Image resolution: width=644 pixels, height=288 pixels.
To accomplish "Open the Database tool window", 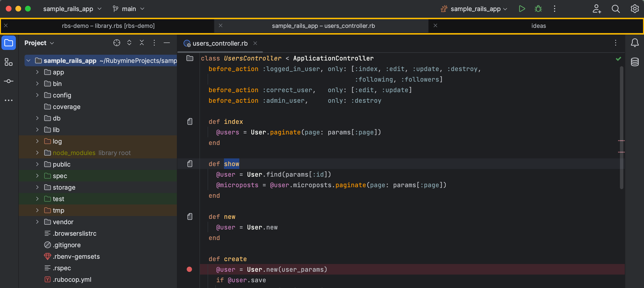I will (634, 62).
